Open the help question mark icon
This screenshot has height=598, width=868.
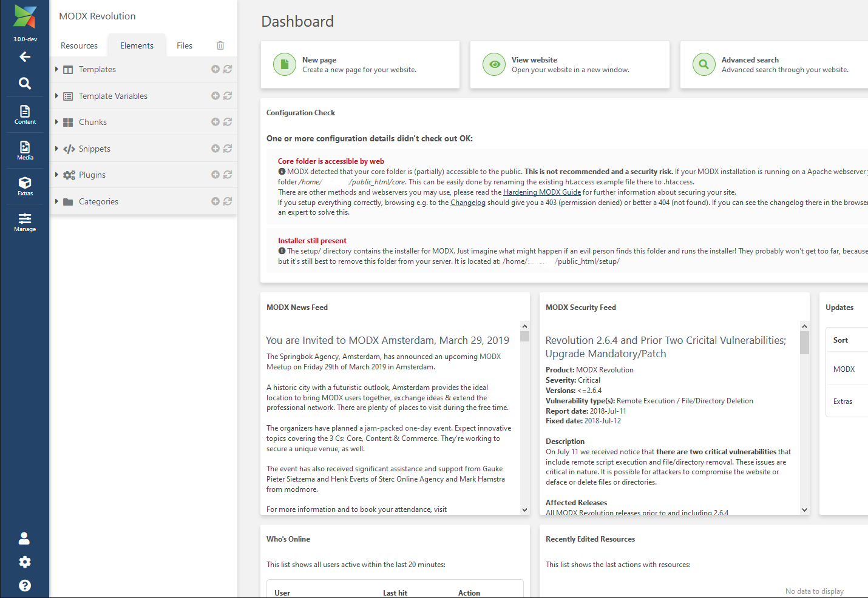25,585
